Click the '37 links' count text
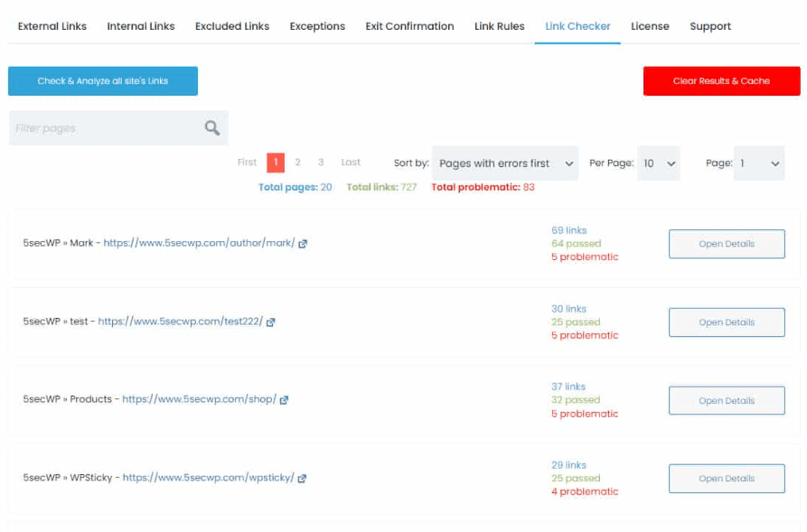Screen dimensions: 807x532 point(568,387)
